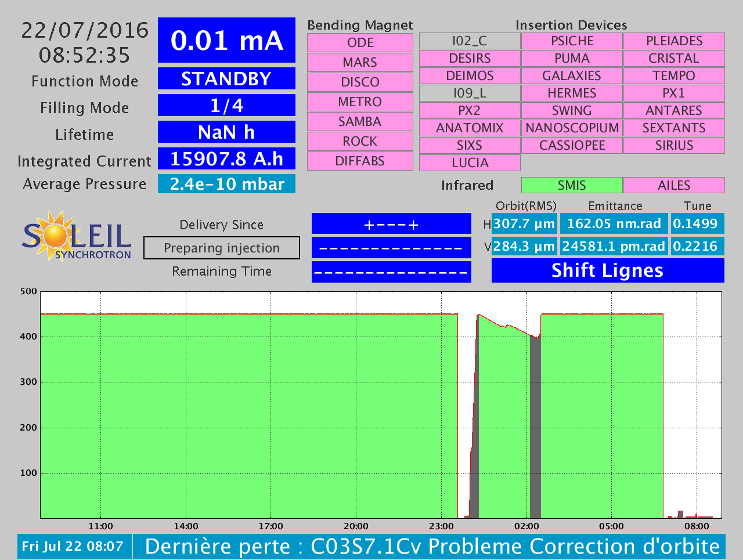The image size is (743, 560).
Task: Click the PX1 beamline indicator
Action: tap(674, 93)
